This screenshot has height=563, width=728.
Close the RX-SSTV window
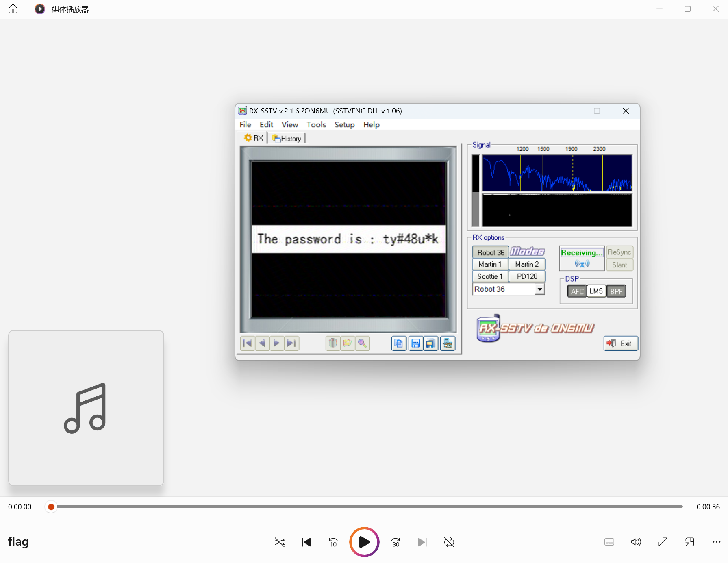point(626,111)
